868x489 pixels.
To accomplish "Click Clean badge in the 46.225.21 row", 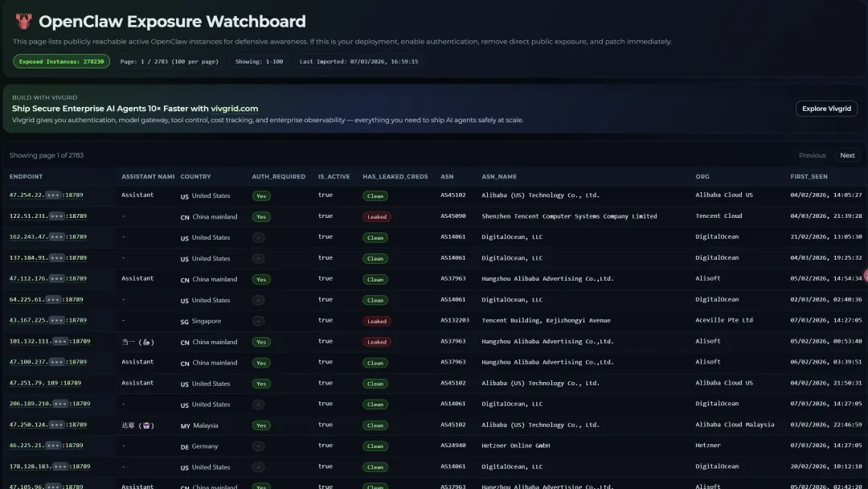I will [375, 446].
